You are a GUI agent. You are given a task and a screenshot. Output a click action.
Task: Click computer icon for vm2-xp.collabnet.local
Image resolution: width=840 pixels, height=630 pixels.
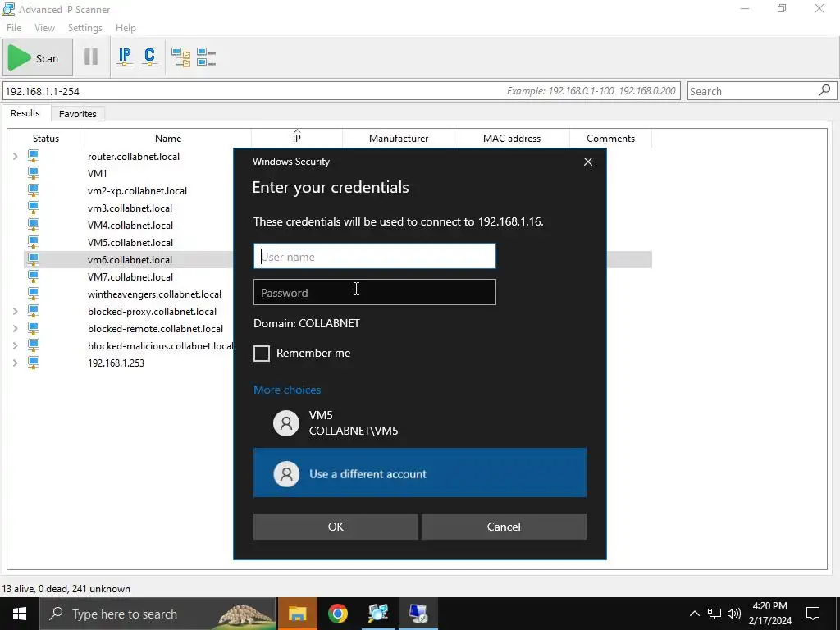33,190
